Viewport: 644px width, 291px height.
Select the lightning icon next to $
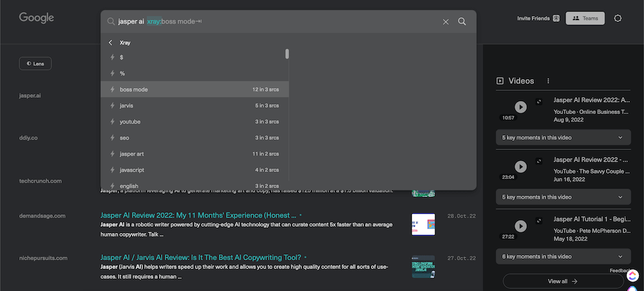coord(112,57)
